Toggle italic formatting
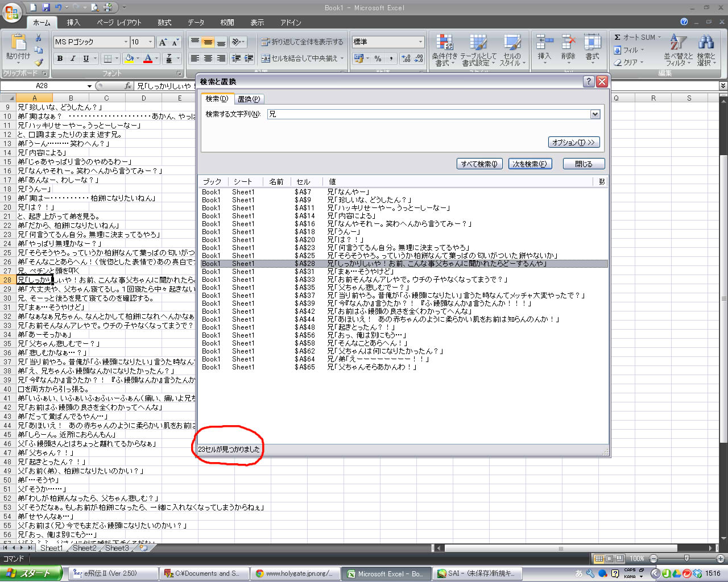728x582 pixels. tap(73, 59)
